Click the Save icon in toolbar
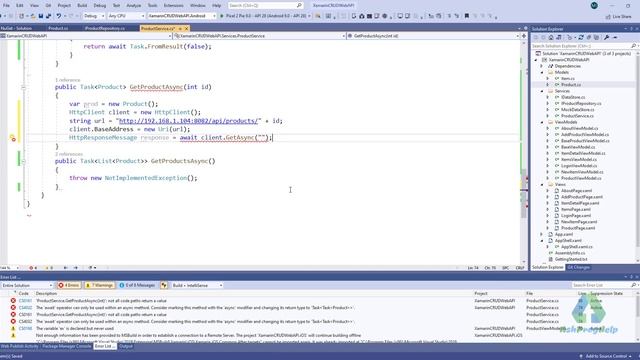 (41, 16)
